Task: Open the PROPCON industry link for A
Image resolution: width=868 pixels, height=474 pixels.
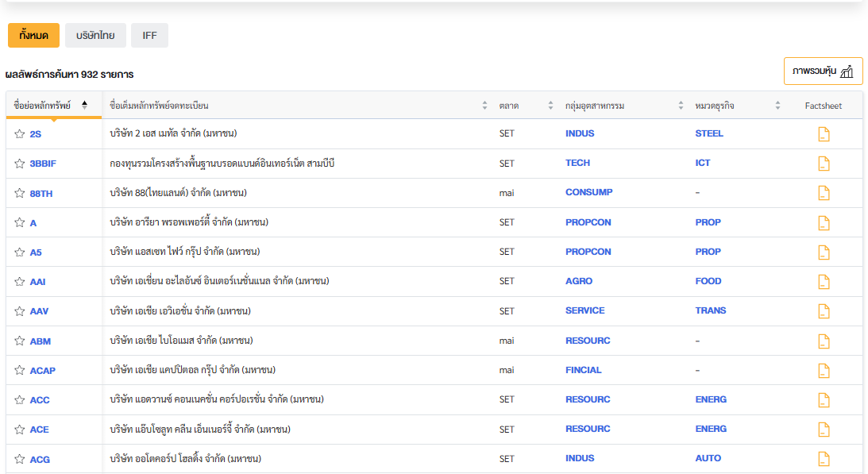Action: (588, 222)
